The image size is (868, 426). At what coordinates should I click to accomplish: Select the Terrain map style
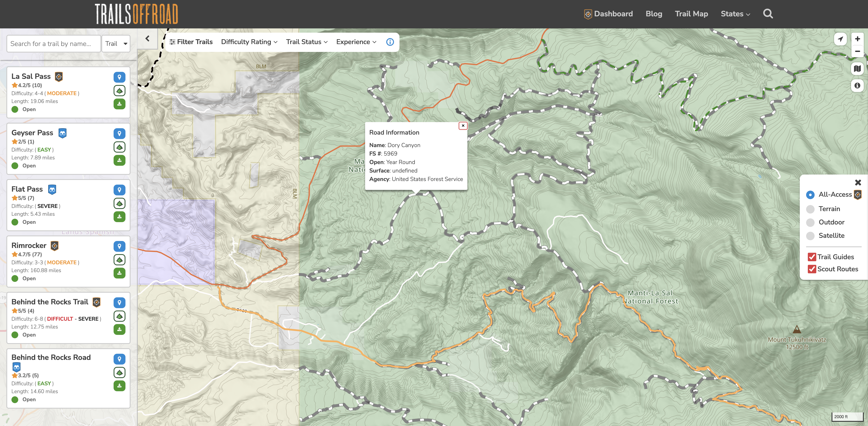[x=810, y=209]
